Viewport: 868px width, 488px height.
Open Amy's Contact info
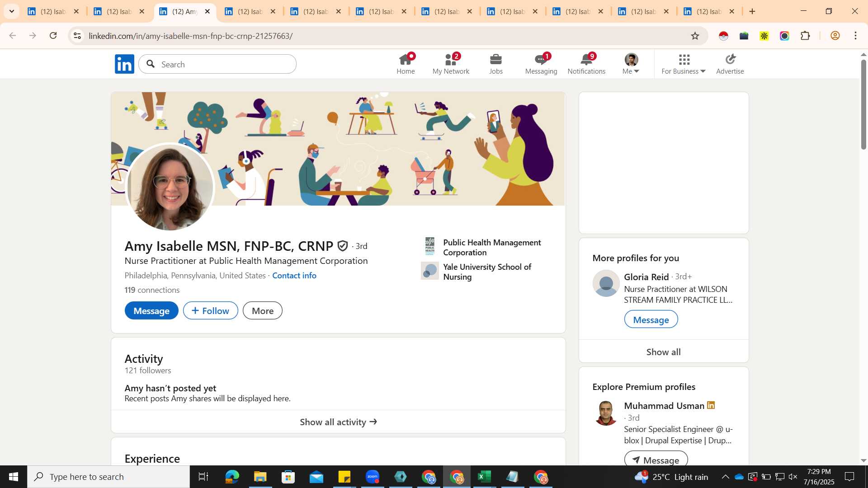point(294,275)
